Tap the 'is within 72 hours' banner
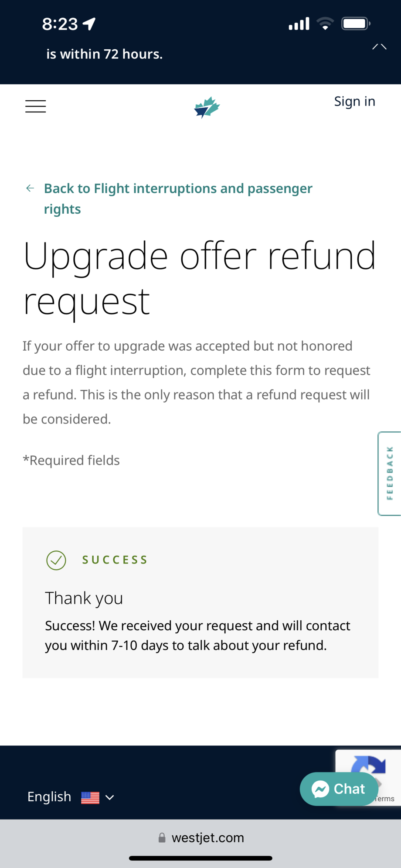401x868 pixels. (105, 54)
